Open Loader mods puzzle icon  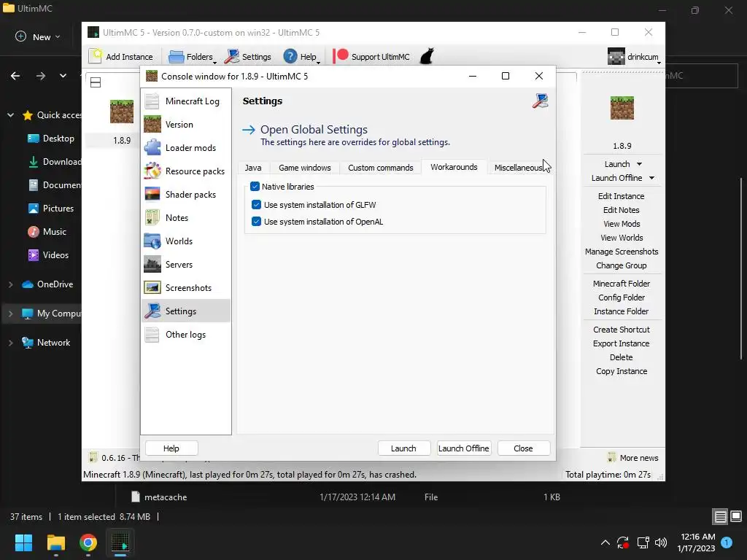(x=152, y=147)
